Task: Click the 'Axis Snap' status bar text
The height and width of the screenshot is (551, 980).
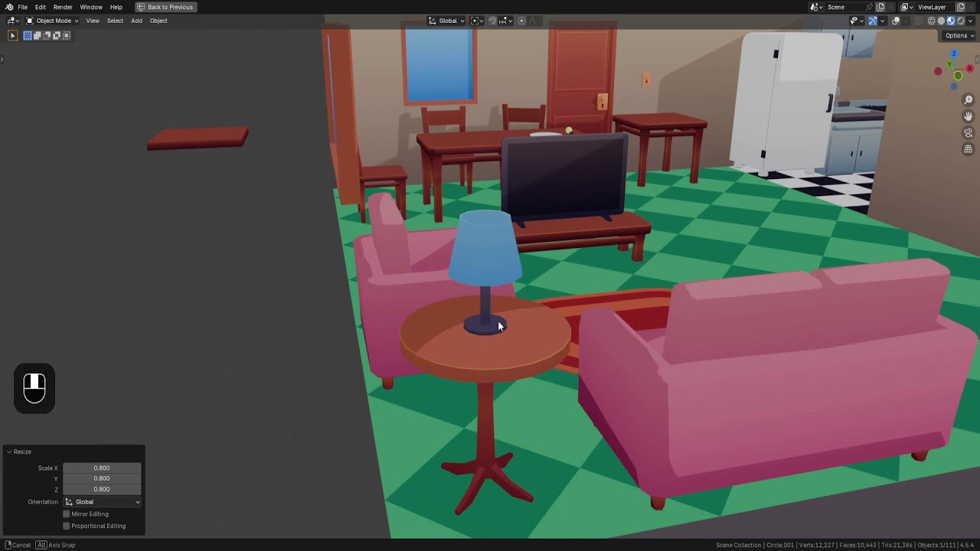Action: tap(62, 545)
